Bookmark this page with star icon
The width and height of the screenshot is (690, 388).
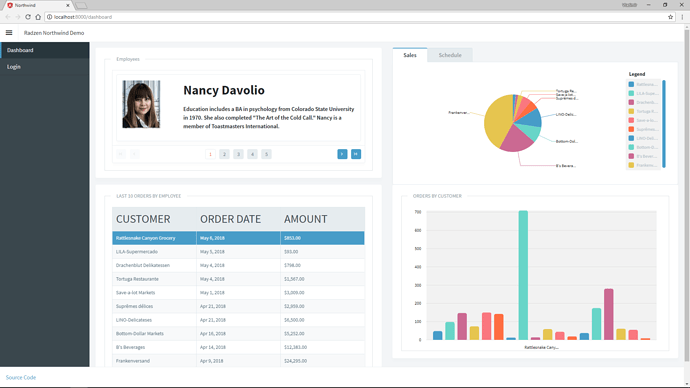(x=671, y=17)
